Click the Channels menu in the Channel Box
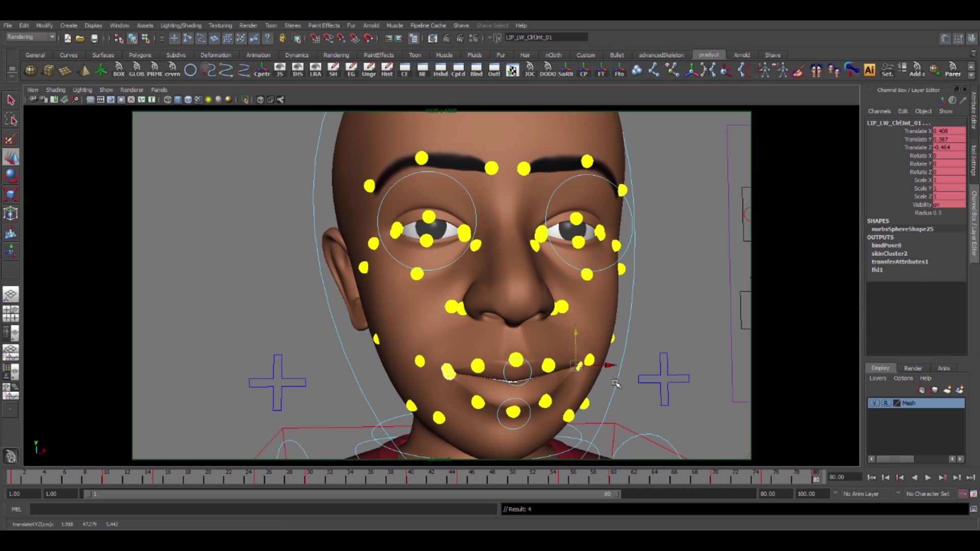The height and width of the screenshot is (551, 980). click(x=879, y=111)
